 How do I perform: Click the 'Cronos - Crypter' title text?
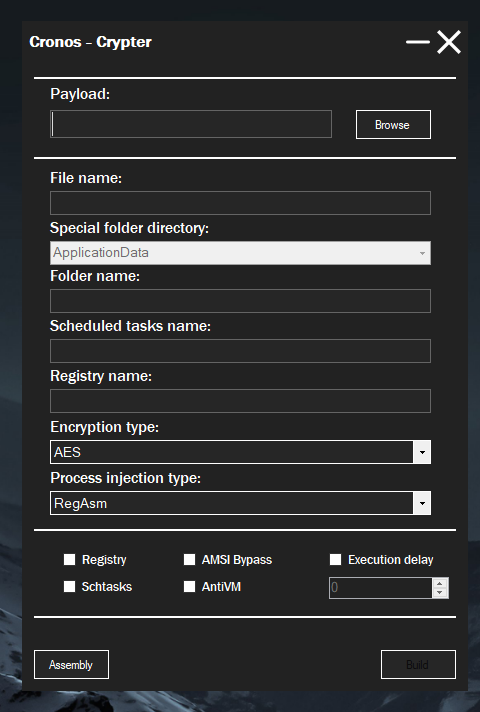click(x=90, y=42)
